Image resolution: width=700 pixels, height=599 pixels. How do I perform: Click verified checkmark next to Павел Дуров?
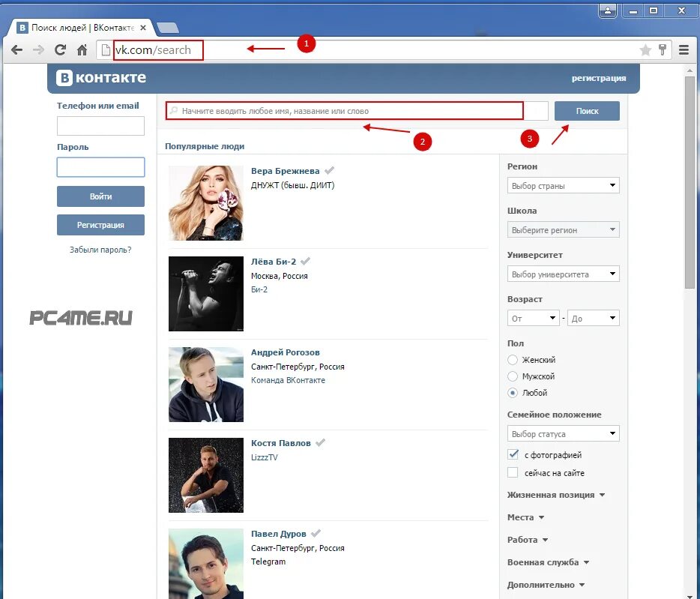click(x=316, y=533)
